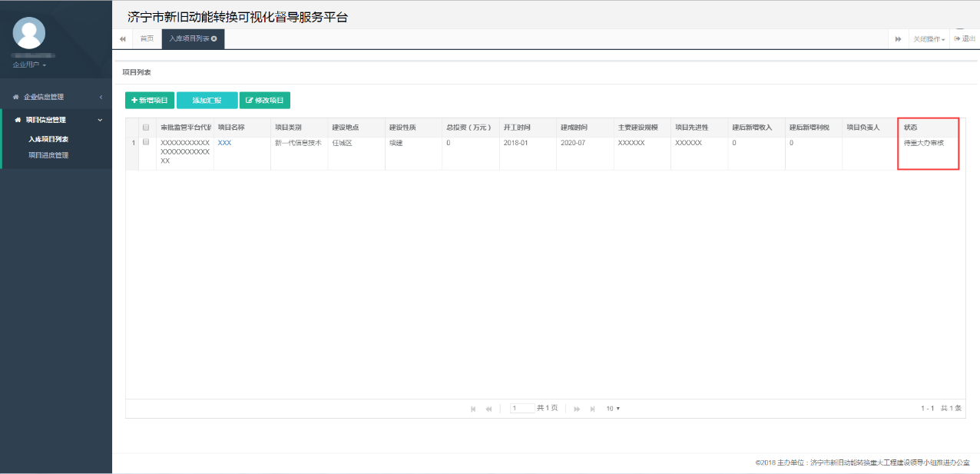
Task: Open the page-size dropdown showing 10
Action: 612,408
